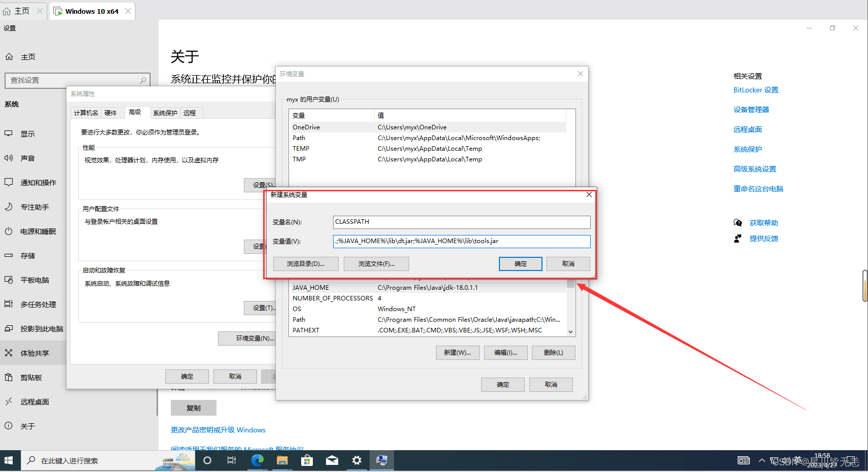Click Browse Directory button in variable dialog
The height and width of the screenshot is (472, 868).
(x=305, y=264)
